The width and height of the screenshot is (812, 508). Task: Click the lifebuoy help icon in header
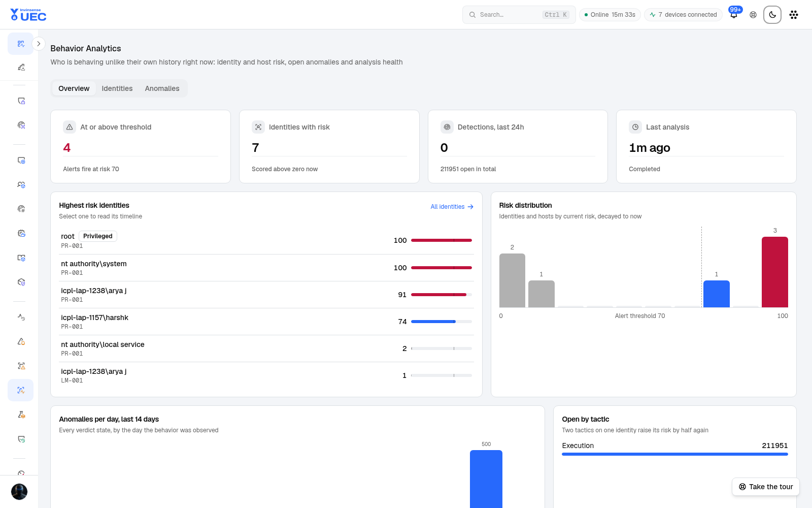[x=753, y=15]
